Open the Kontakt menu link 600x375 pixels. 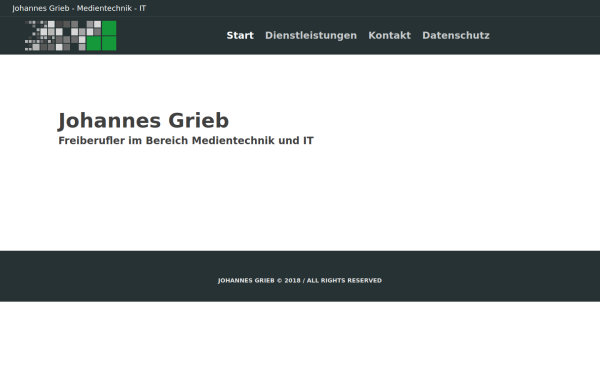(390, 36)
